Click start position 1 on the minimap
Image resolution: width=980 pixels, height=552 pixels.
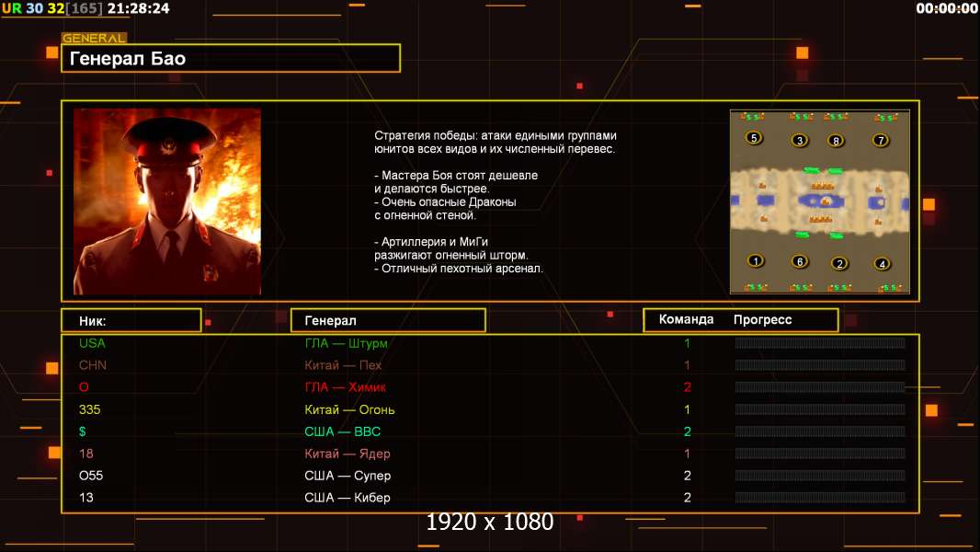(756, 260)
